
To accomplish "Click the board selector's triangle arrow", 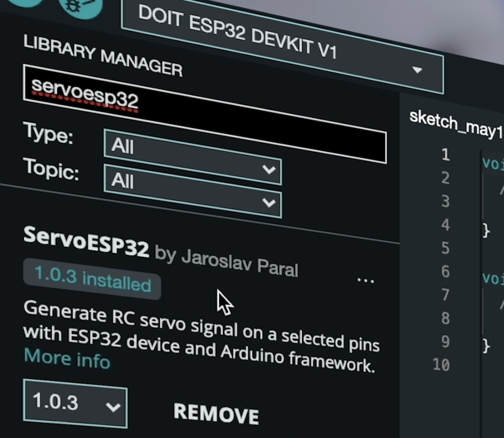I will pyautogui.click(x=417, y=70).
